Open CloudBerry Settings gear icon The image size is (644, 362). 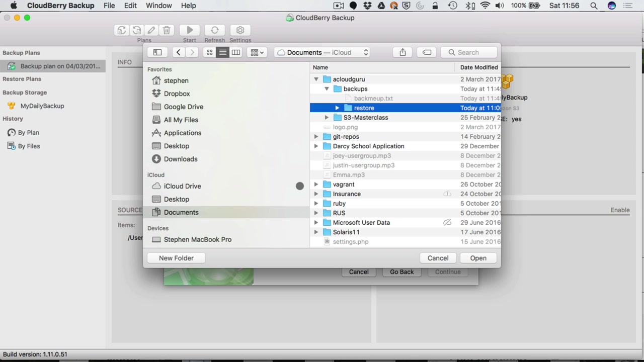pyautogui.click(x=240, y=31)
